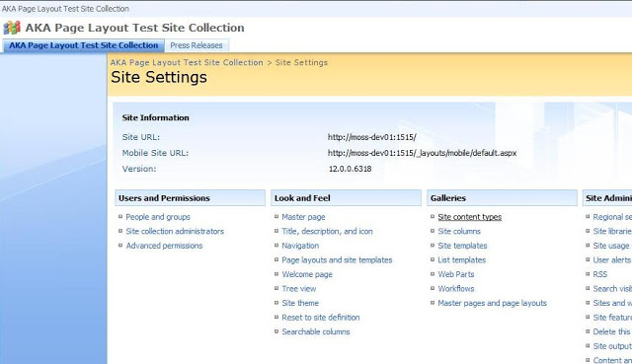The image size is (632, 364).
Task: Click the Delete this site link
Action: pyautogui.click(x=611, y=331)
